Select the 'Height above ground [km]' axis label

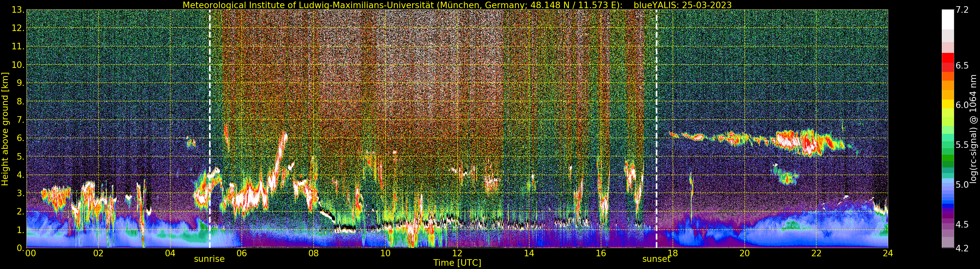(5, 129)
